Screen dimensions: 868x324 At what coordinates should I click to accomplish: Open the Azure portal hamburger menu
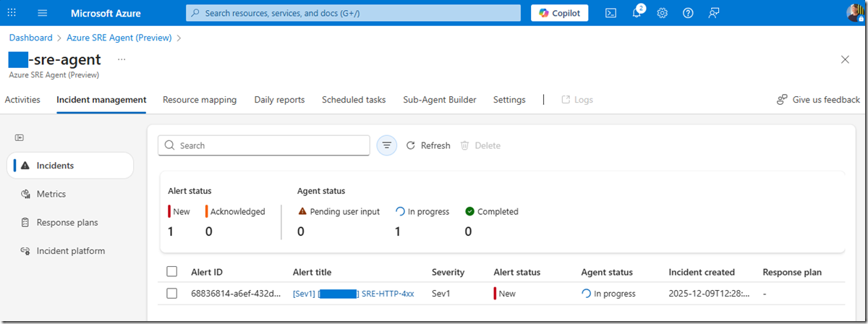(42, 13)
